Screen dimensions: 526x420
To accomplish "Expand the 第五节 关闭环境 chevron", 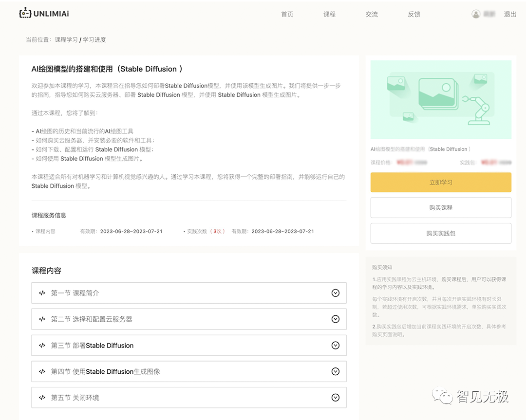I will tap(335, 398).
